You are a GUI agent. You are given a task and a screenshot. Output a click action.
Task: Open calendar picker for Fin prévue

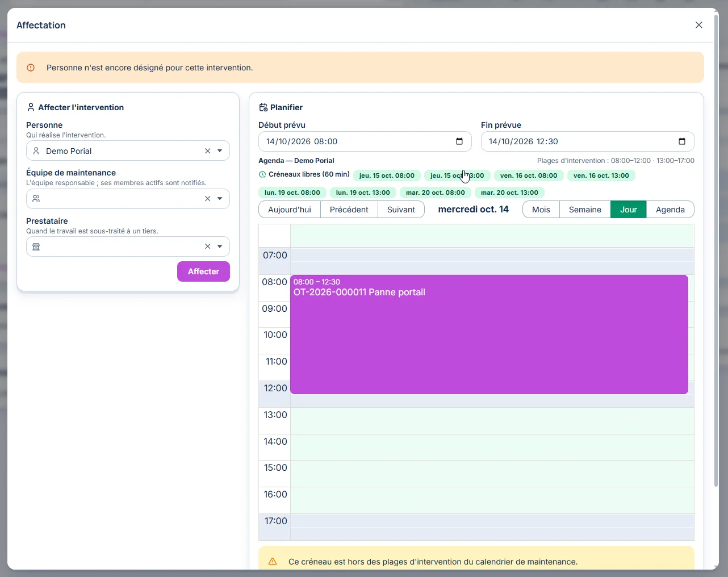tap(682, 141)
